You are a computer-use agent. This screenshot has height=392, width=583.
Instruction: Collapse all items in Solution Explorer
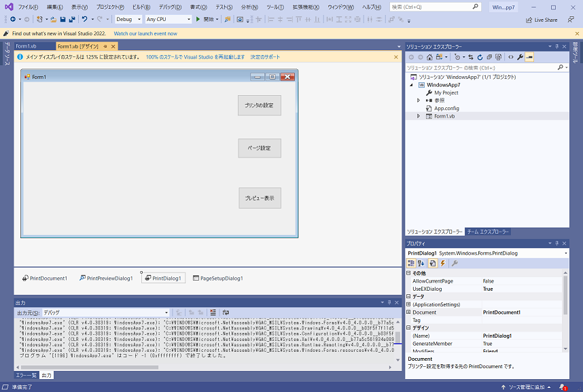pyautogui.click(x=489, y=57)
